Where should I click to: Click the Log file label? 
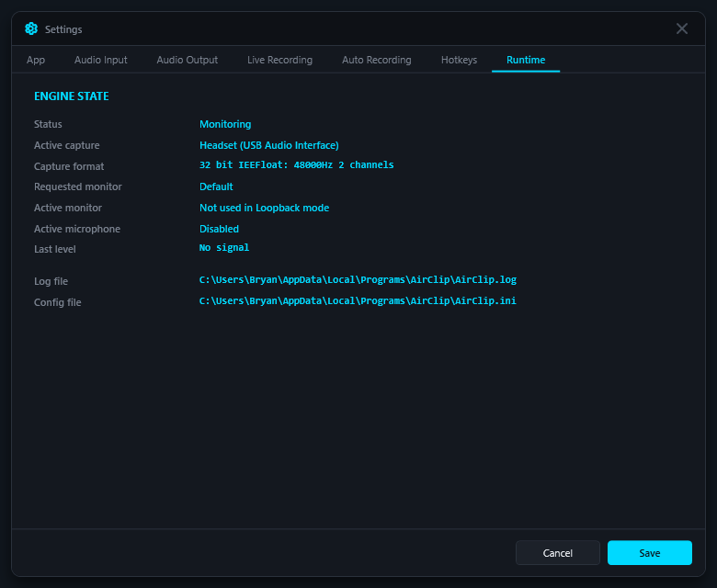[51, 281]
